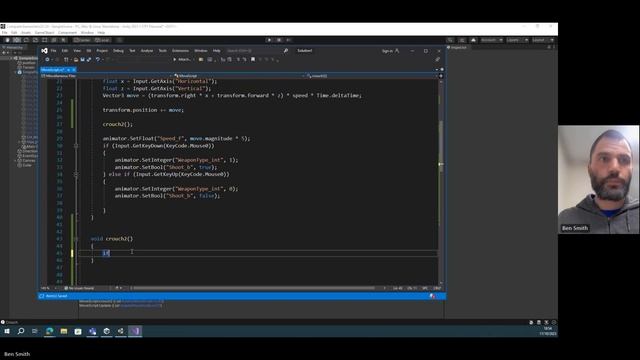Click the Open File folder icon
The height and width of the screenshot is (360, 640).
pos(76,60)
